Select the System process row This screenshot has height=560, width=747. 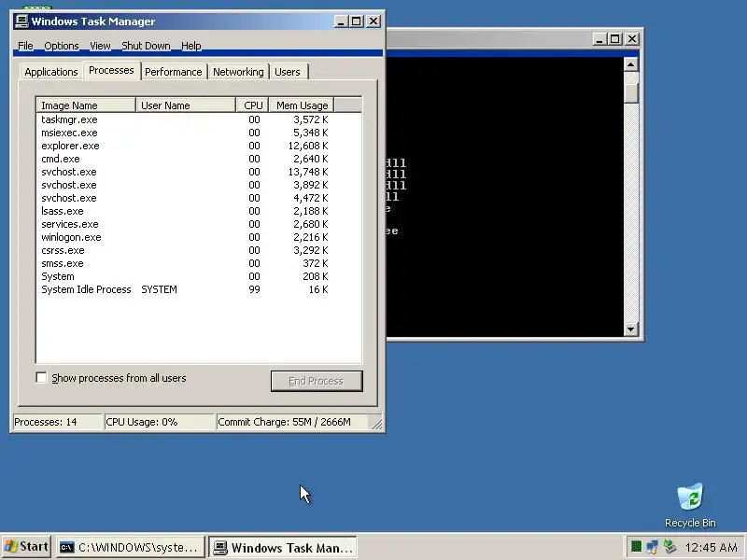(184, 276)
